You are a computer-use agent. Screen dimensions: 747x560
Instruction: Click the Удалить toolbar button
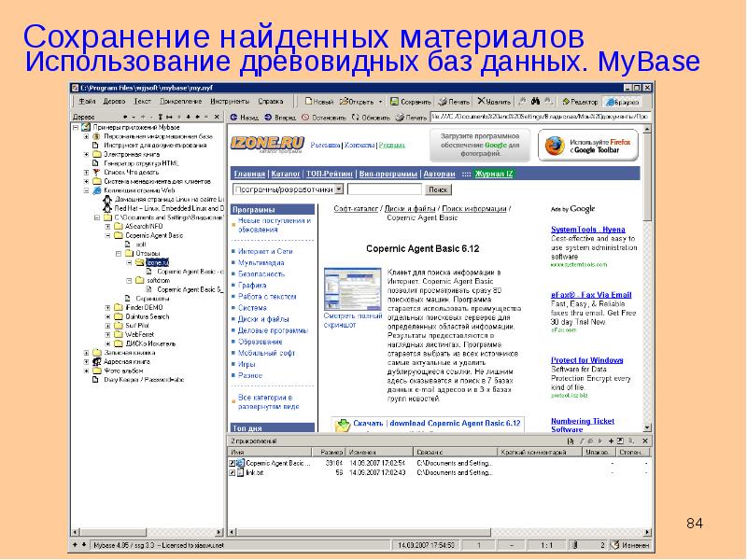click(494, 100)
